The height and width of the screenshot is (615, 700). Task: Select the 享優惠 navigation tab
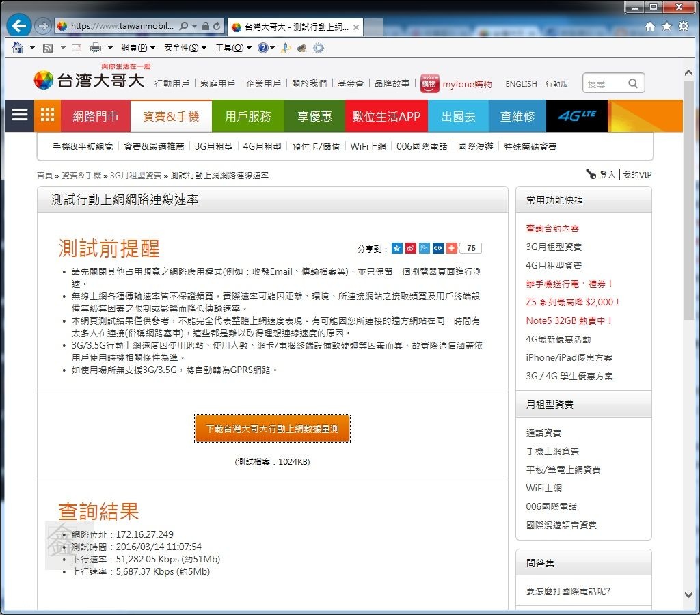coord(314,116)
